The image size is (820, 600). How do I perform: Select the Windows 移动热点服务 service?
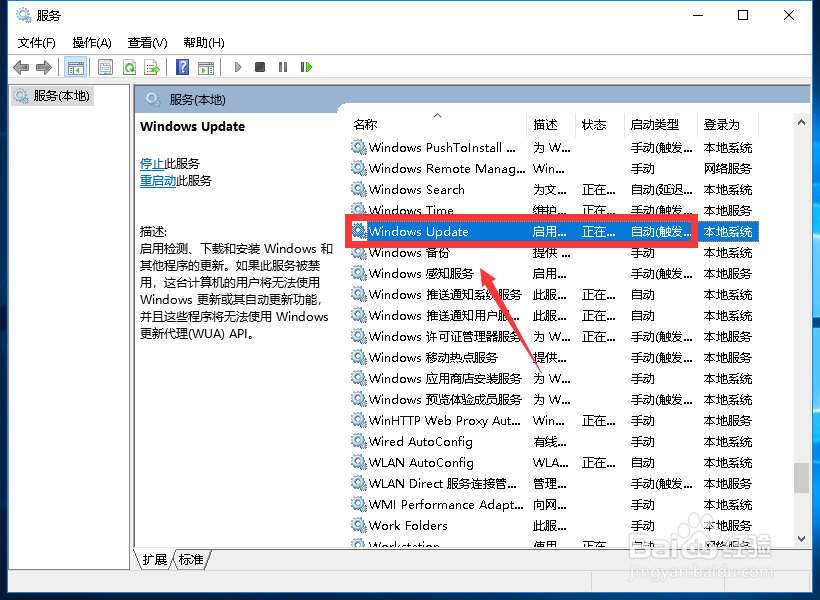pos(554,357)
